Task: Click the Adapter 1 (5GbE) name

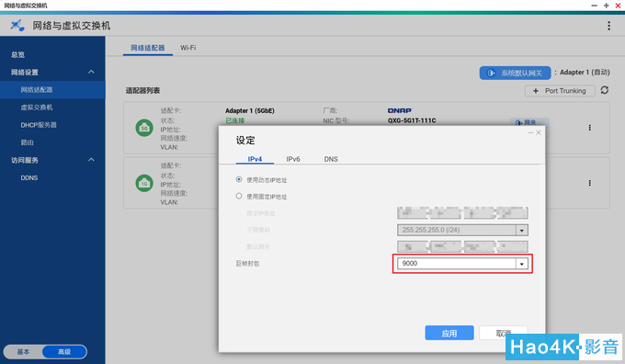Action: (x=250, y=111)
